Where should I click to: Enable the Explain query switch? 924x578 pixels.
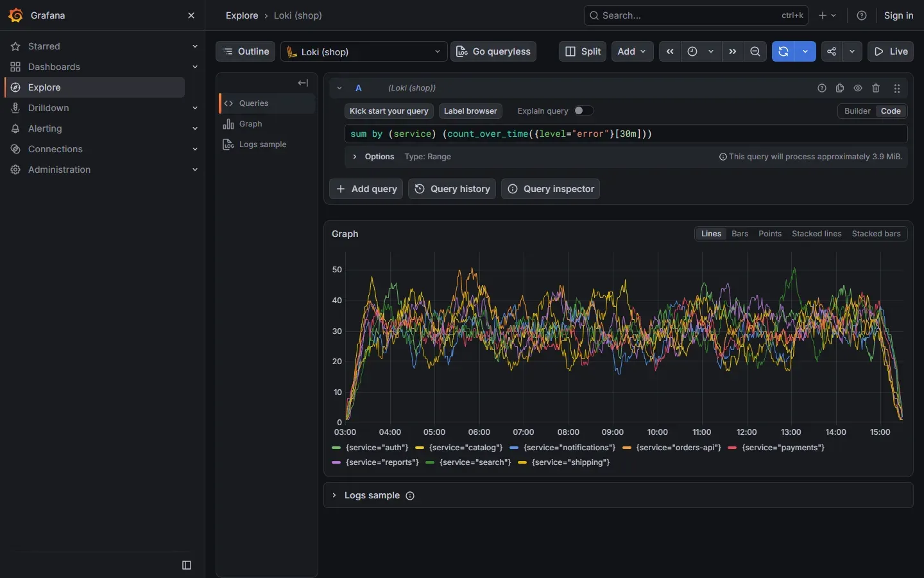coord(583,110)
